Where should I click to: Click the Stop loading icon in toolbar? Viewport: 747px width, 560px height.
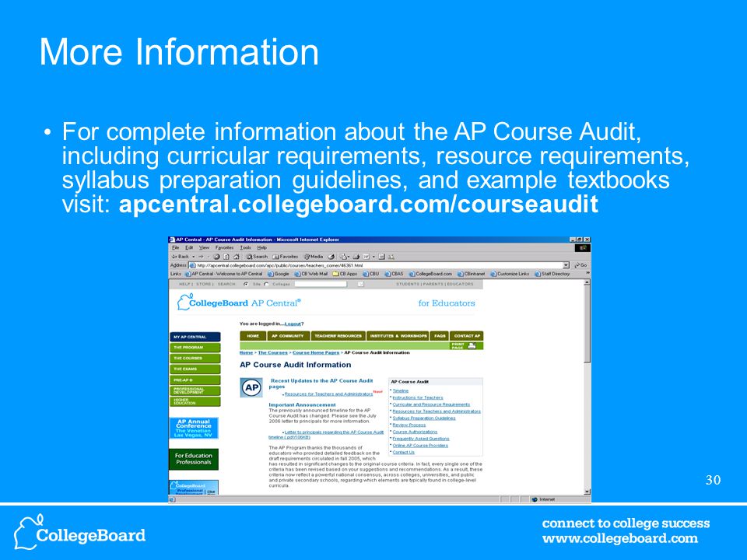(217, 257)
